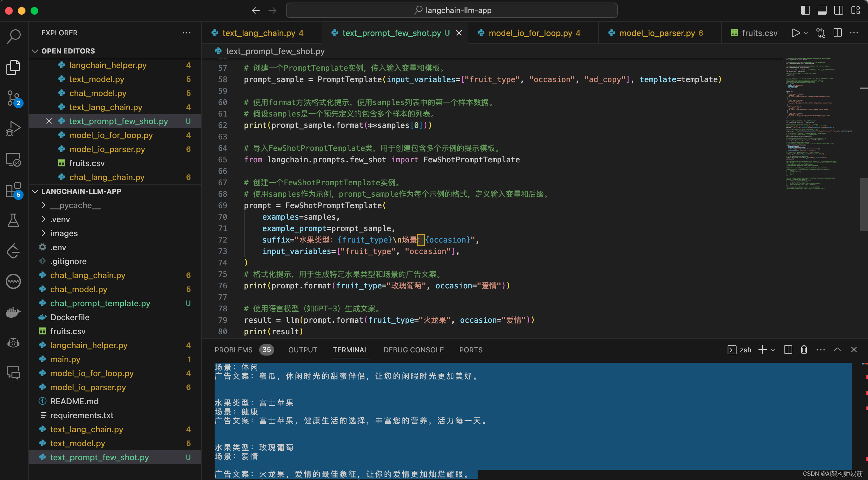Viewport: 868px width, 480px height.
Task: Toggle secondary side bar visibility
Action: coord(839,10)
